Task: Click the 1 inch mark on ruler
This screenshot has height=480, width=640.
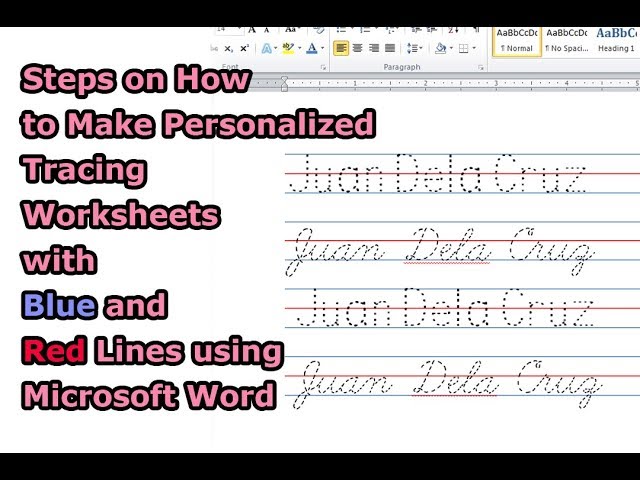Action: coord(355,83)
